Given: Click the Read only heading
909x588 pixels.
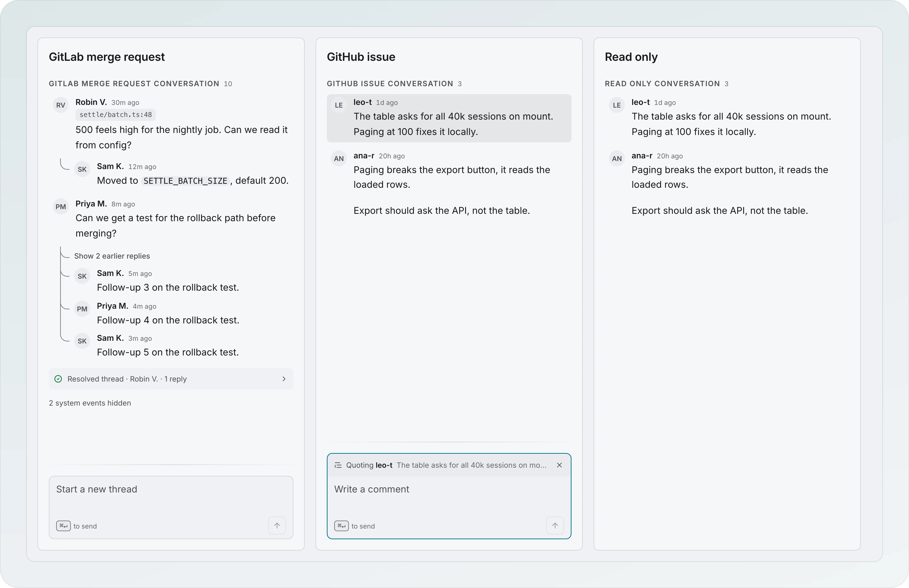Looking at the screenshot, I should pyautogui.click(x=631, y=57).
